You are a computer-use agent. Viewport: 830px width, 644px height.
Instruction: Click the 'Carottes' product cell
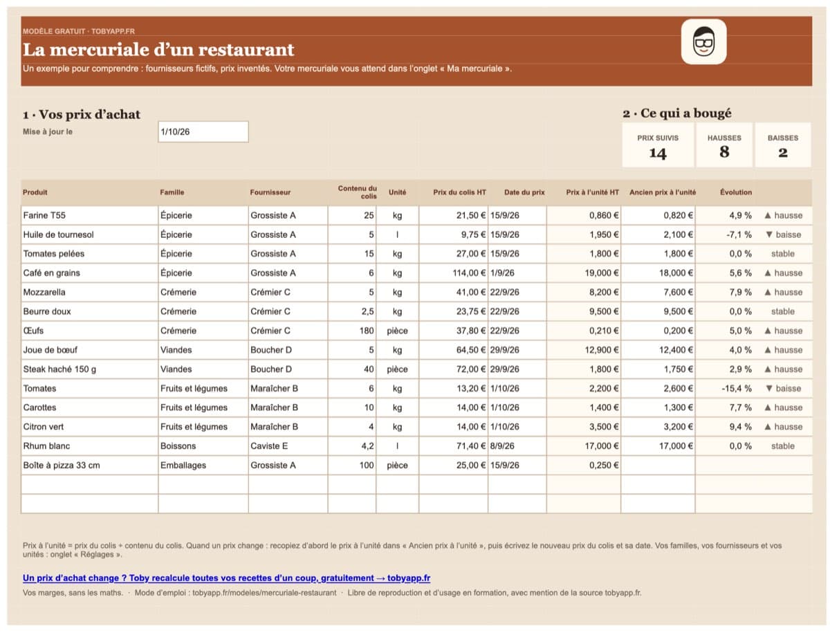(x=90, y=407)
